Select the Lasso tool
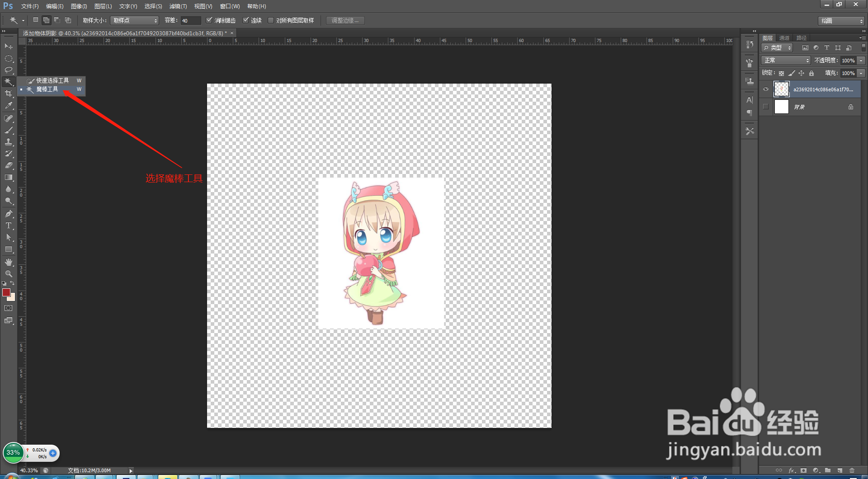The height and width of the screenshot is (479, 868). click(x=9, y=70)
